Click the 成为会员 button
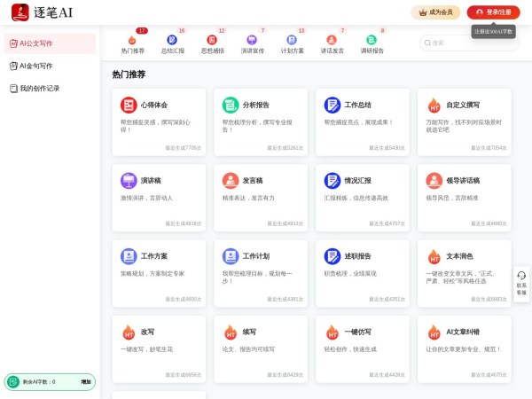This screenshot has height=399, width=532. click(435, 12)
